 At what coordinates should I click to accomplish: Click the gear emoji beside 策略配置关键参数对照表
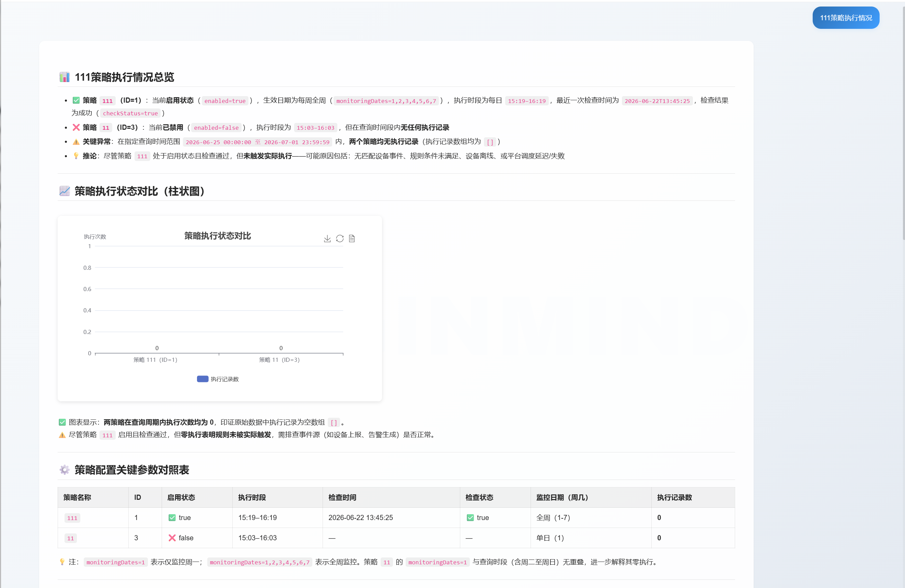[x=65, y=470]
